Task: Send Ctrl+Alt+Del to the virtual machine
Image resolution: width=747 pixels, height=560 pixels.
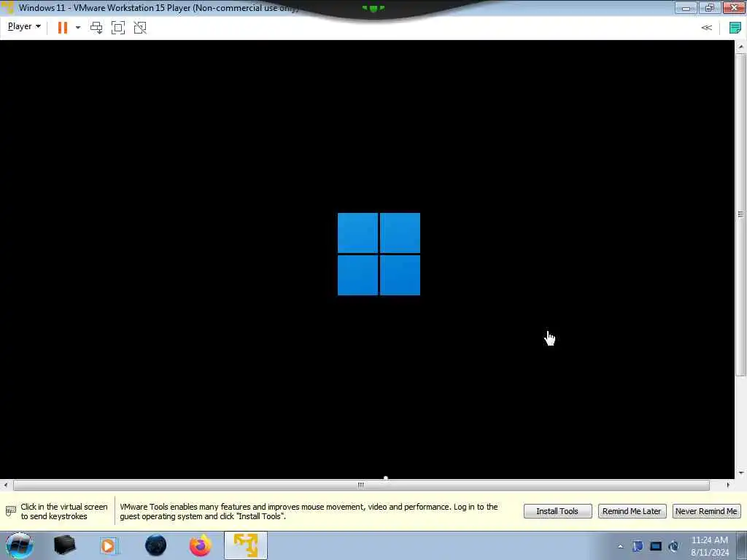Action: (96, 28)
